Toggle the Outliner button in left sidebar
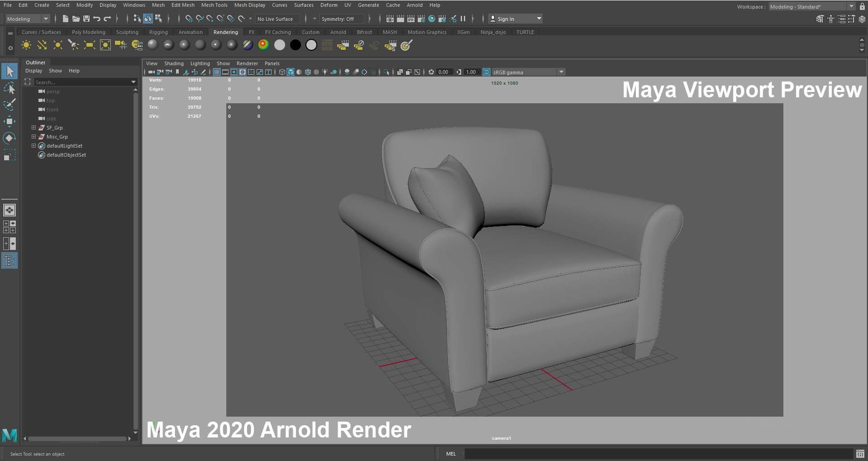This screenshot has width=868, height=461. (x=10, y=260)
